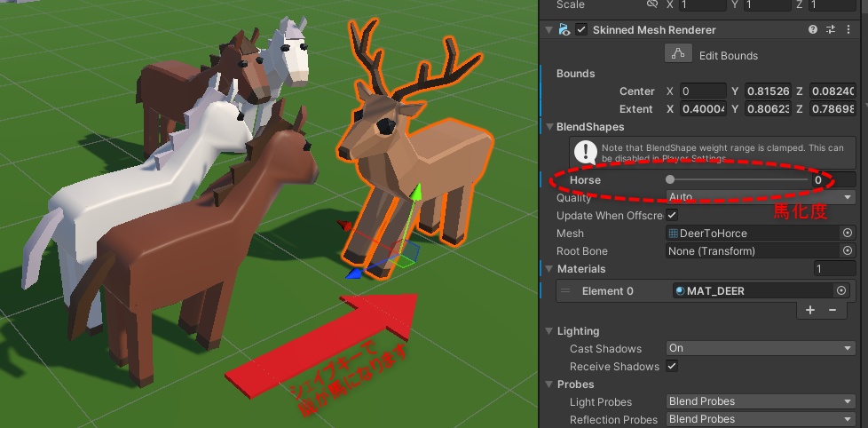Click the Bounds Extent X field
The height and width of the screenshot is (428, 868).
click(x=704, y=109)
